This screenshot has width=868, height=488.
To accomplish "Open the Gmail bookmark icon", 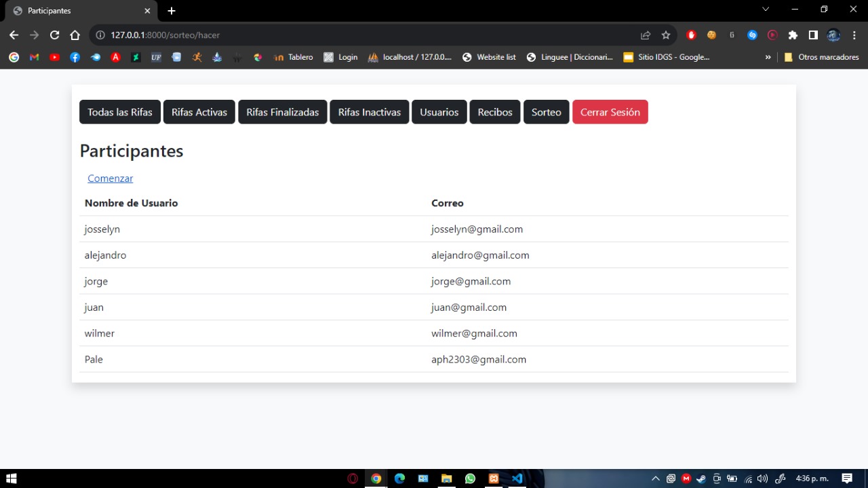I will [x=34, y=58].
